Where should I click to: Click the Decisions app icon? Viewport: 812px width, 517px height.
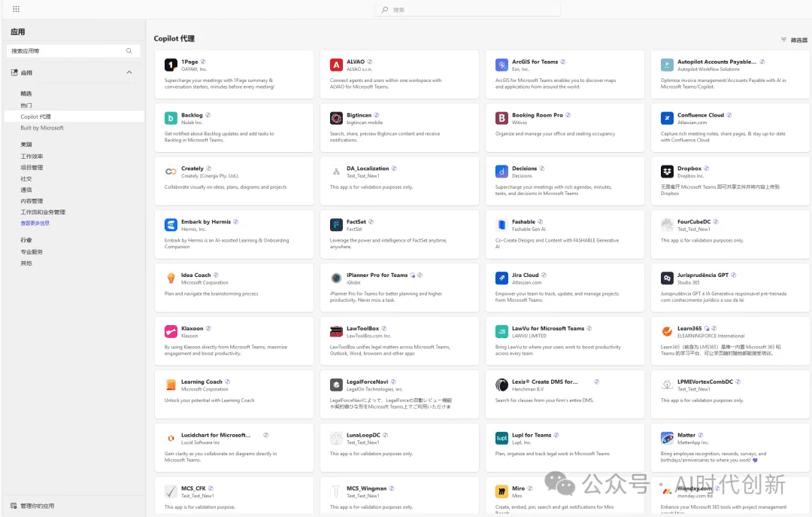(501, 172)
